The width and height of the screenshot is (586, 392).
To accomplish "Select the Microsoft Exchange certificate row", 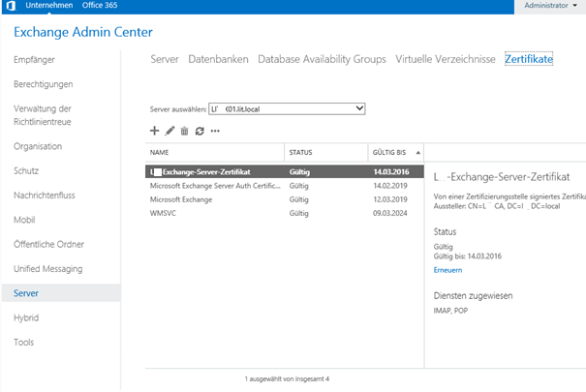I will 285,199.
